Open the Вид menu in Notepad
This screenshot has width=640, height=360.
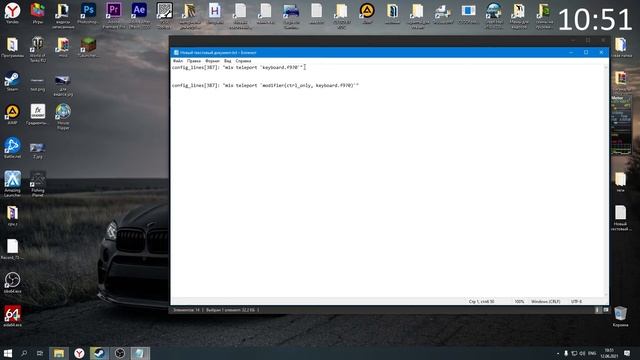[227, 61]
